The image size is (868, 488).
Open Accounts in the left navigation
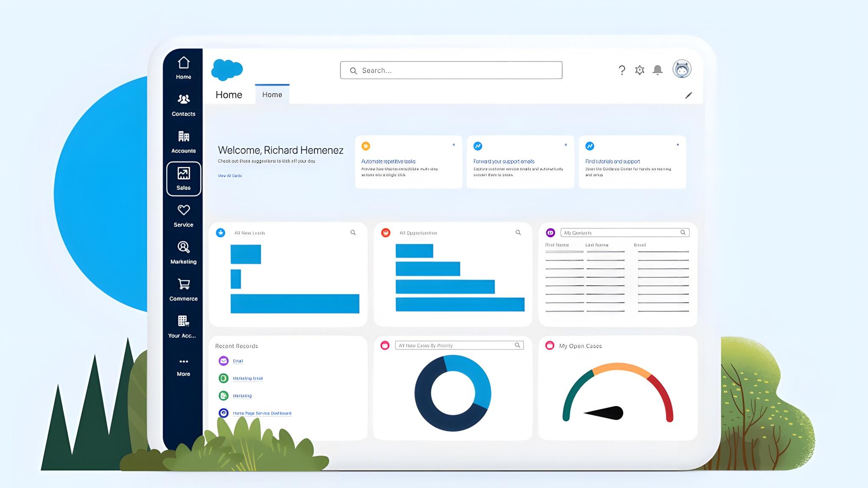pyautogui.click(x=184, y=142)
